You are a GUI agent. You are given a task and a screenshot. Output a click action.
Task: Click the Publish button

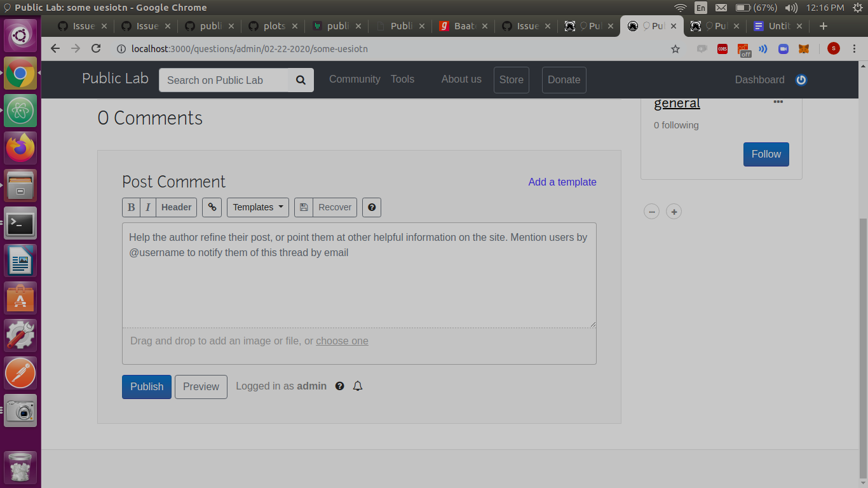pyautogui.click(x=147, y=387)
